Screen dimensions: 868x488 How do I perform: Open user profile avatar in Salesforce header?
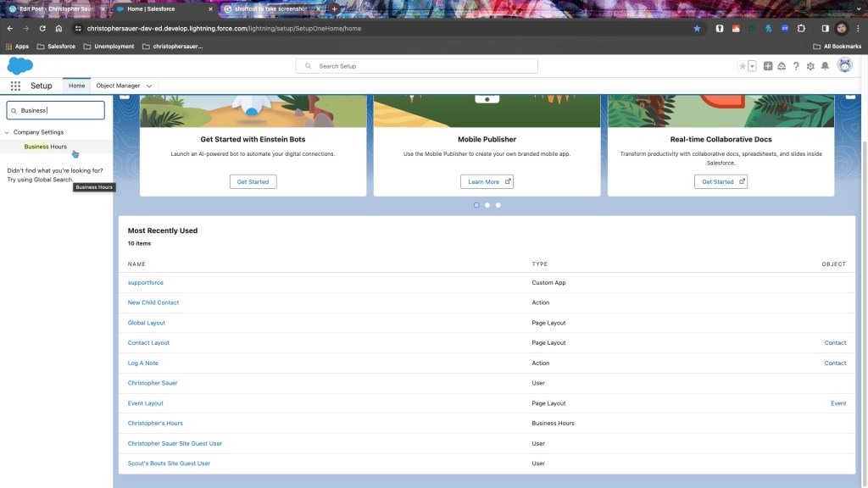click(x=844, y=66)
